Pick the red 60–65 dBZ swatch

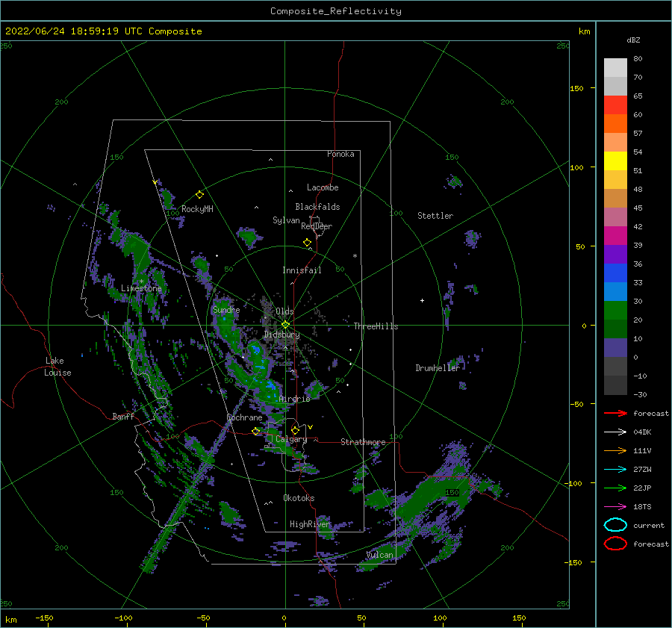tap(615, 105)
